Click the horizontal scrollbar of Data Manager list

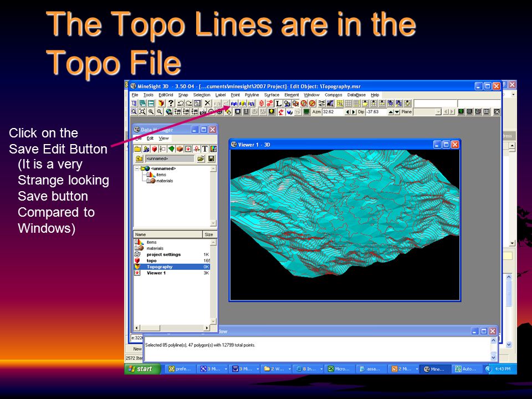(x=172, y=328)
